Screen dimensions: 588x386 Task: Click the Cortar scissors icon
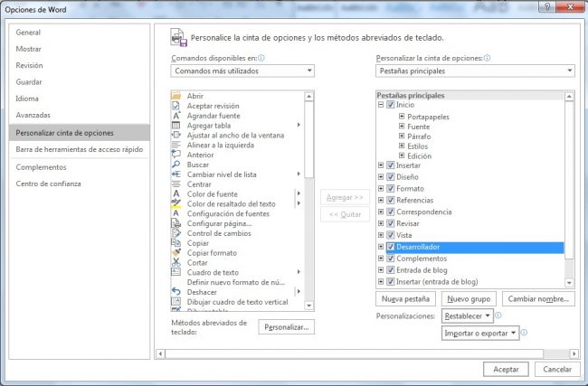(x=175, y=262)
